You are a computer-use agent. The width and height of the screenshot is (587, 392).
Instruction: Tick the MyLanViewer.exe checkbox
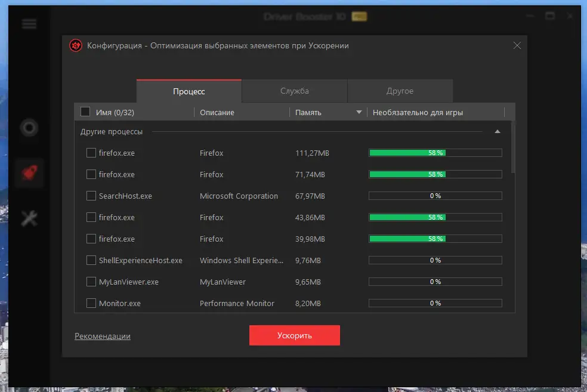[91, 282]
